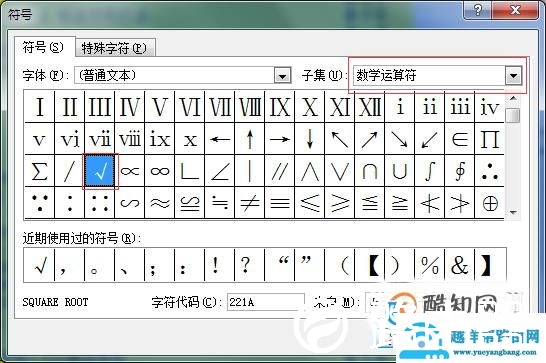Choose Roman numeral VIII symbol

coord(250,107)
